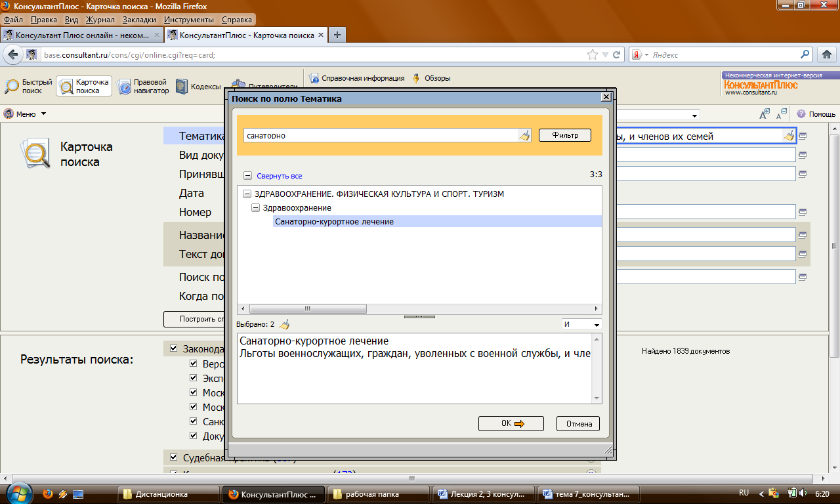Go back with the browser back arrow
This screenshot has width=840, height=504.
coord(12,55)
